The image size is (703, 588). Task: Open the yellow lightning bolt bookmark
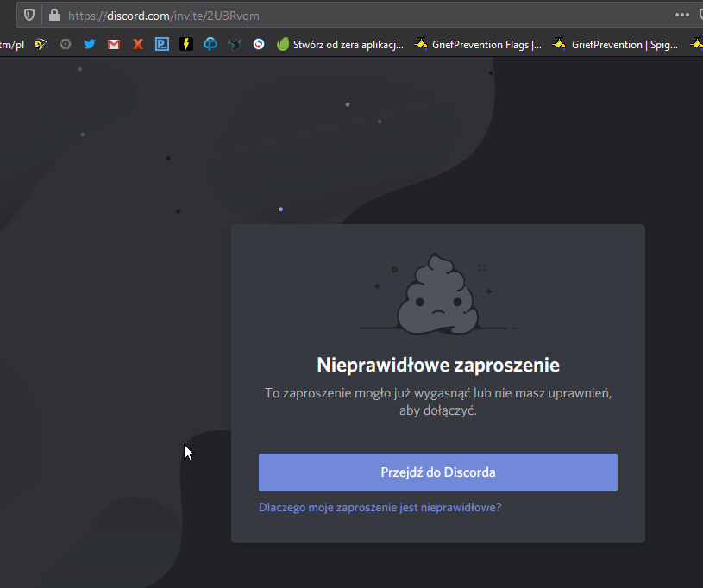point(185,44)
